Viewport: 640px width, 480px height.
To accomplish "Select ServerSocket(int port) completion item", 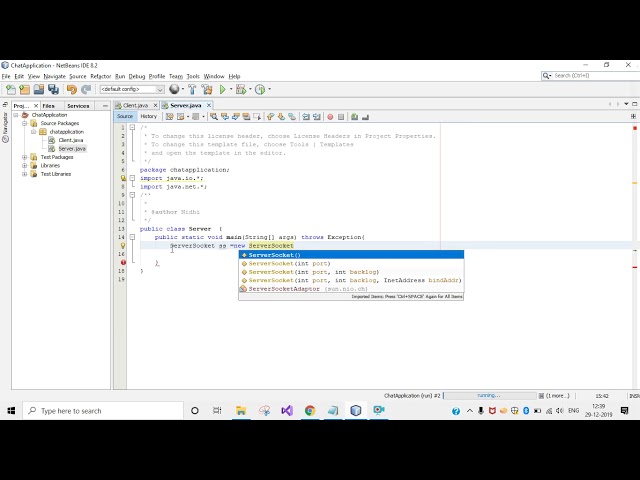I will 351,264.
